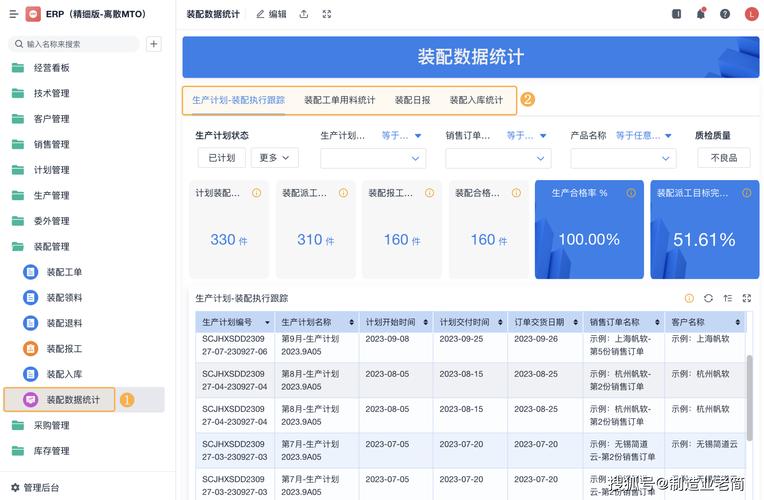The width and height of the screenshot is (764, 500).
Task: Click the plus icon beside the search box
Action: tap(153, 44)
